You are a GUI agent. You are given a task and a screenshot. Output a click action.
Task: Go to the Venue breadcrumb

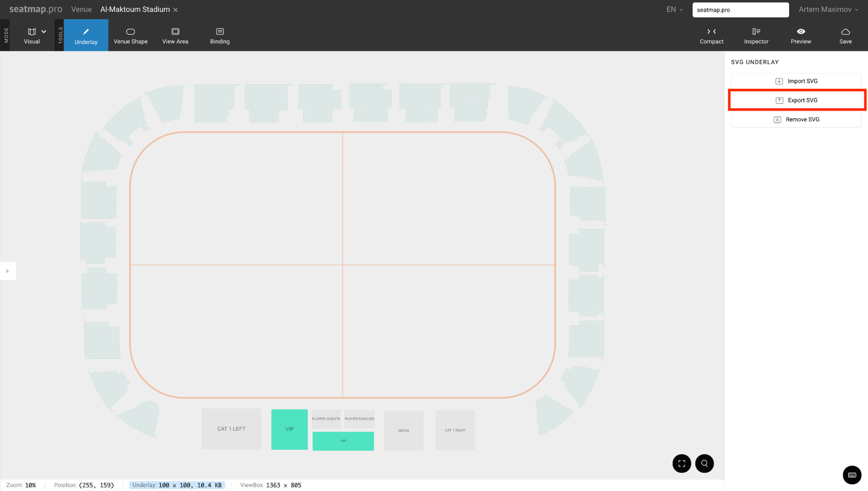pos(81,10)
